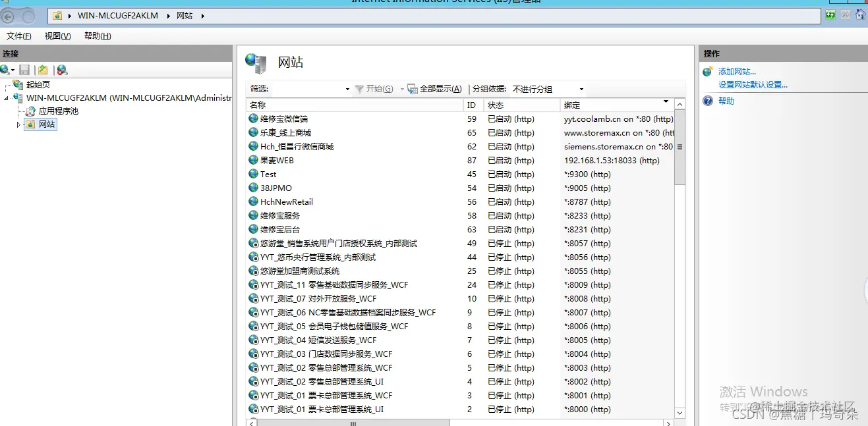Select the YYT_测试_03 门店数据同步服务_WCF row name

tap(326, 354)
